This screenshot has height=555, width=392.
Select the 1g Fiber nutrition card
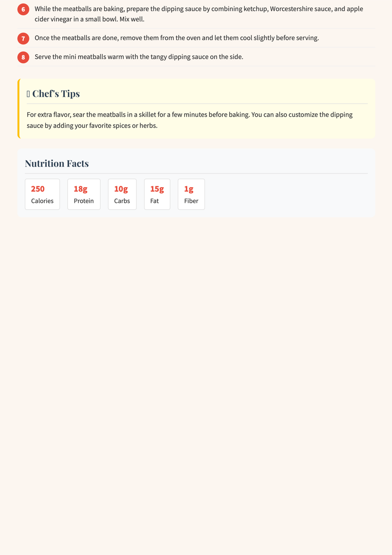191,194
